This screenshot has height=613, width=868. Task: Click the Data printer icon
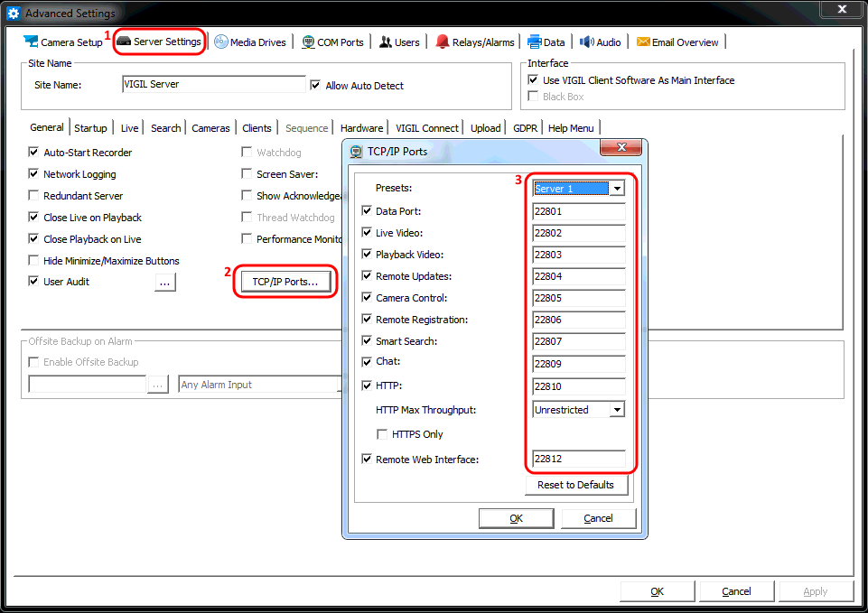click(x=534, y=42)
